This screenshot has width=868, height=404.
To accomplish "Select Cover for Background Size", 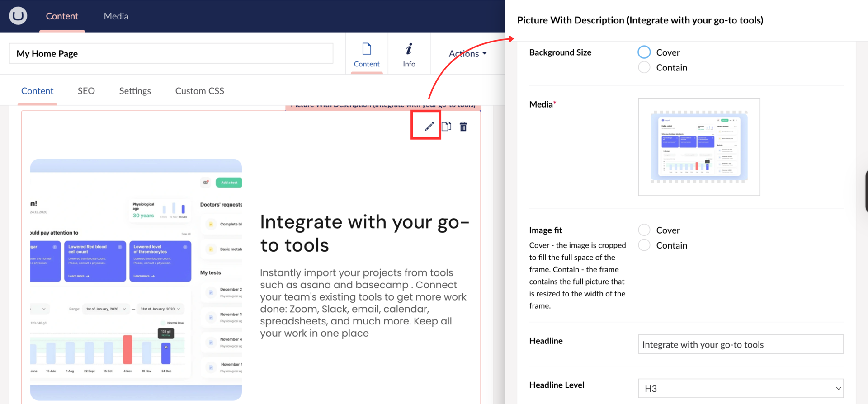I will click(644, 52).
